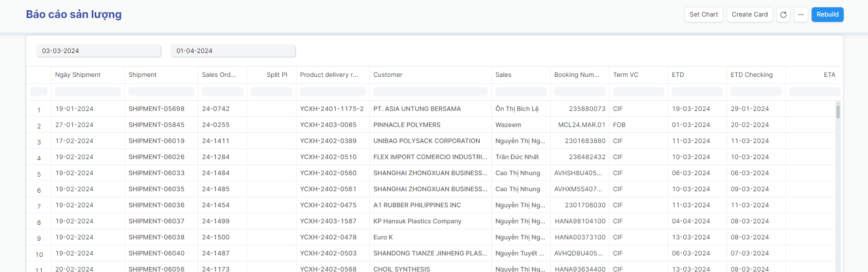
Task: Click the Ngày Shipment column header
Action: tap(78, 75)
